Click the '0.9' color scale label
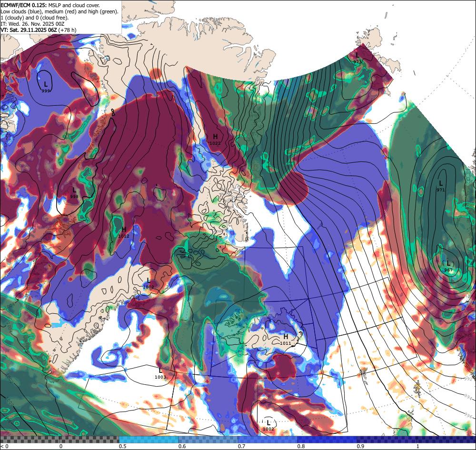 (x=361, y=446)
